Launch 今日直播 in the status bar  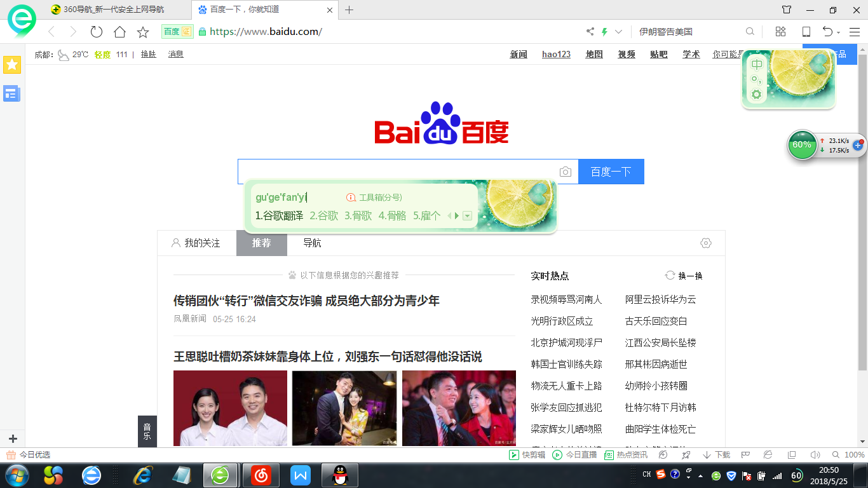point(580,455)
